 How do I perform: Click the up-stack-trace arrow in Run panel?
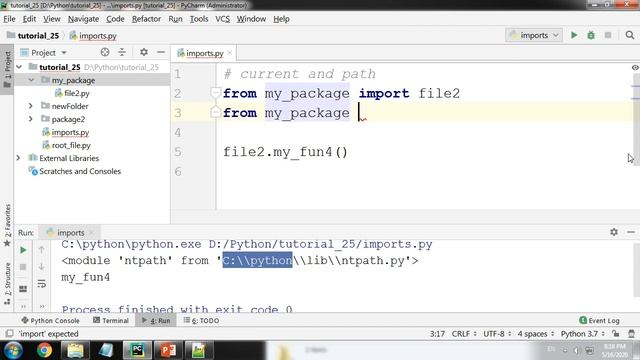click(41, 249)
